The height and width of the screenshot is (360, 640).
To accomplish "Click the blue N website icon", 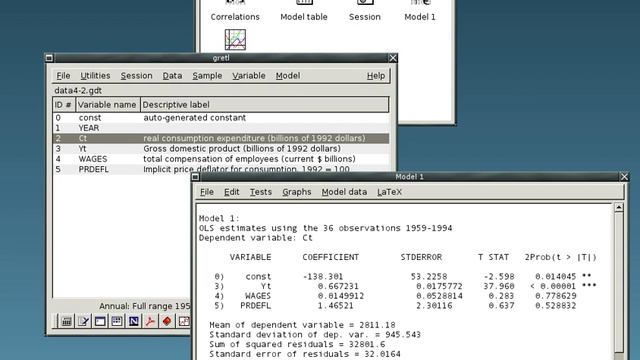I will point(133,322).
